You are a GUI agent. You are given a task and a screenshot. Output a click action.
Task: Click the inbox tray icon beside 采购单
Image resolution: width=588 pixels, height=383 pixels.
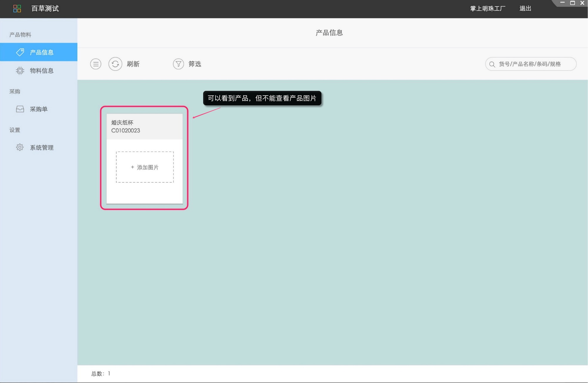[x=20, y=109]
